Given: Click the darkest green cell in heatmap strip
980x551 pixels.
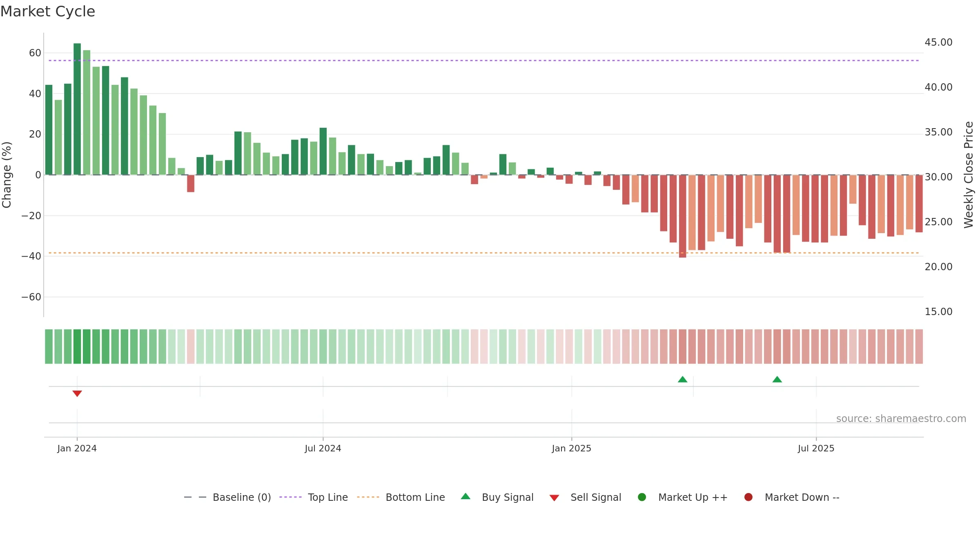Looking at the screenshot, I should pyautogui.click(x=77, y=347).
